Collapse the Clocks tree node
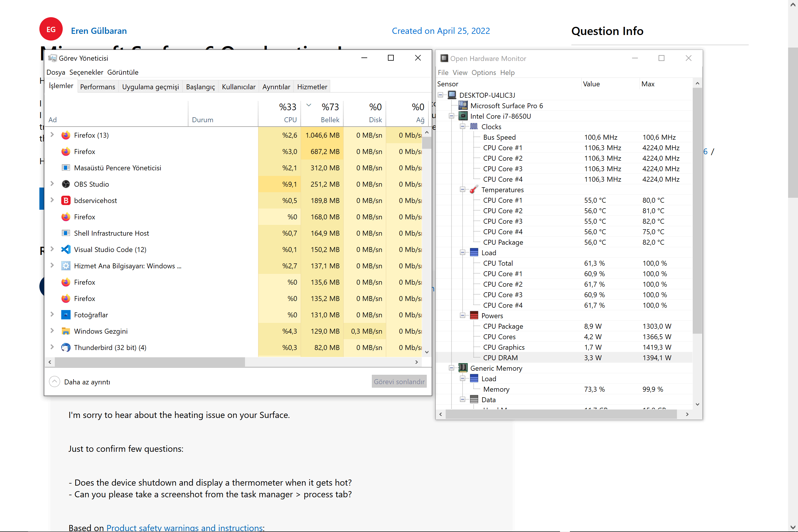The image size is (798, 532). tap(463, 127)
